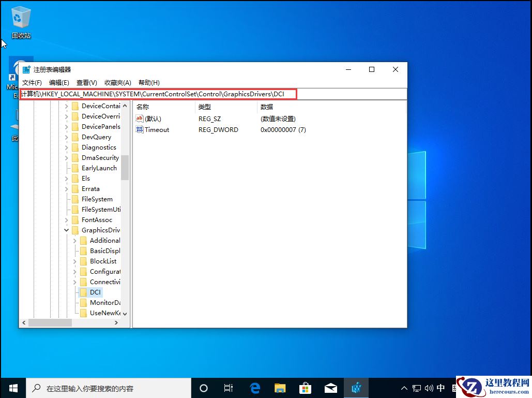
Task: Click the DCI folder icon in tree
Action: tap(84, 292)
